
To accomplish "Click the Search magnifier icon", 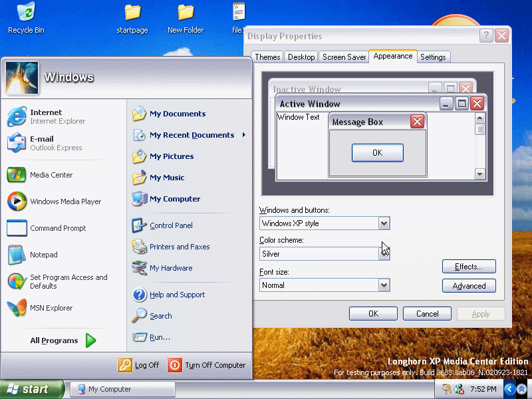I will tap(139, 316).
